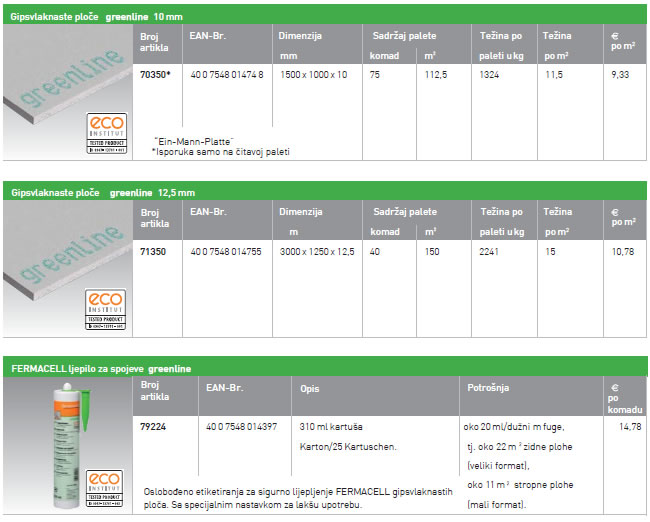Select article number 70350*
The width and height of the screenshot is (650, 522).
[155, 75]
